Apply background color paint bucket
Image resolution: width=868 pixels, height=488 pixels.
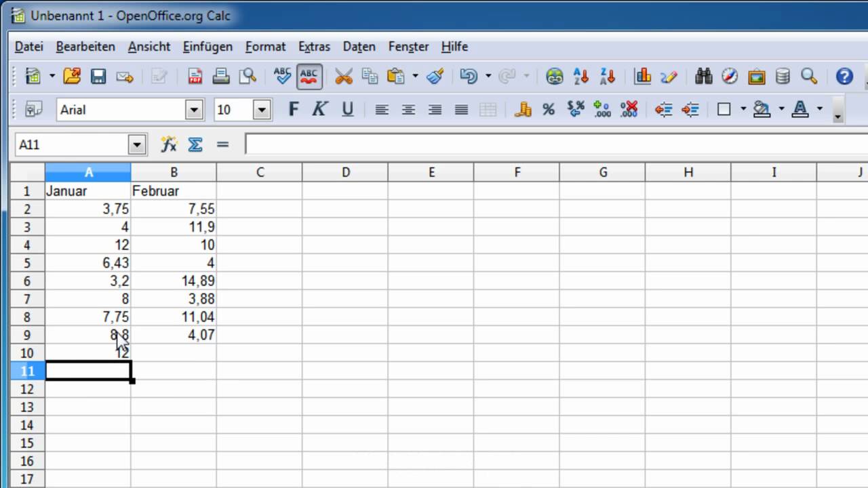click(x=762, y=109)
